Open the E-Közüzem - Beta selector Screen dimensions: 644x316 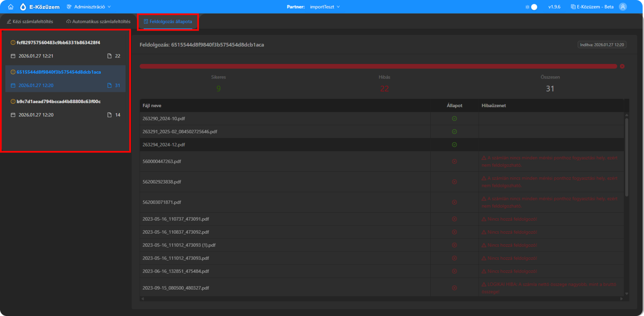click(592, 7)
